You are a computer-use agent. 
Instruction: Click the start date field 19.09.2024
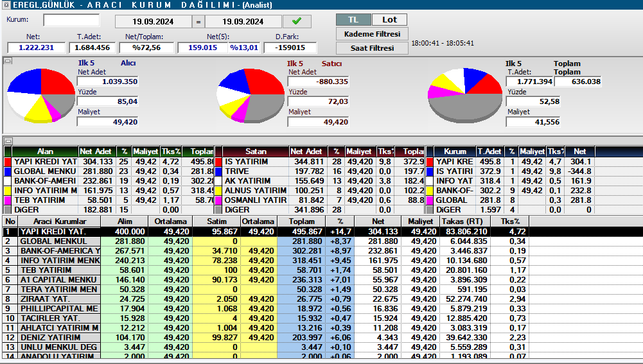[153, 21]
